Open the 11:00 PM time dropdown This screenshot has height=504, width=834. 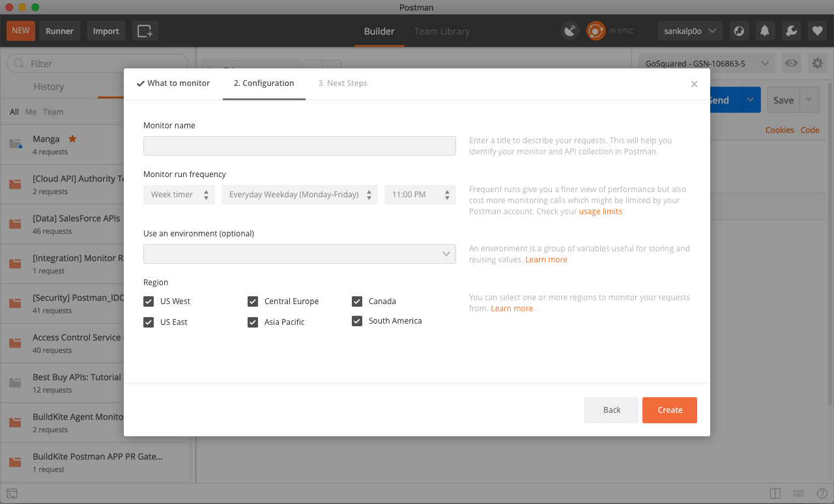420,195
